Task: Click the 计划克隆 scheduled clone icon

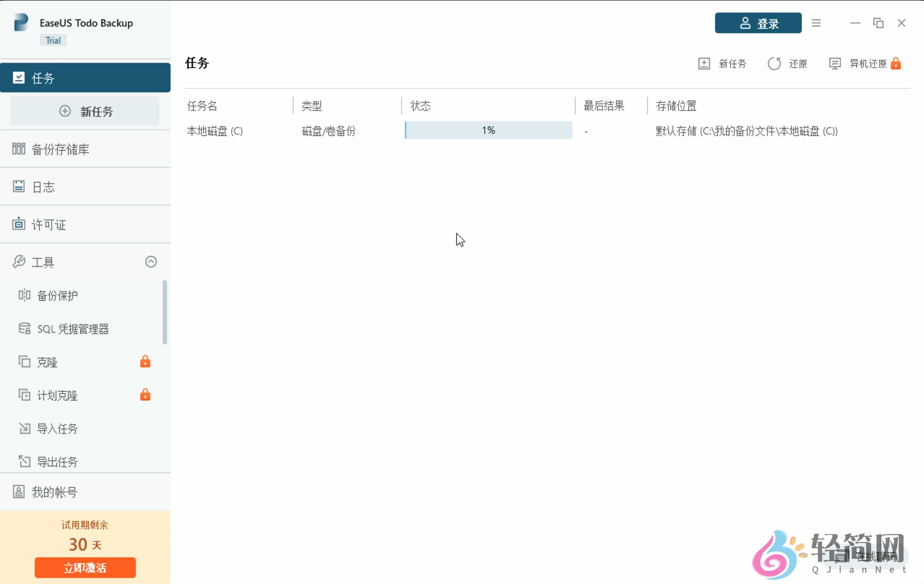Action: tap(25, 395)
